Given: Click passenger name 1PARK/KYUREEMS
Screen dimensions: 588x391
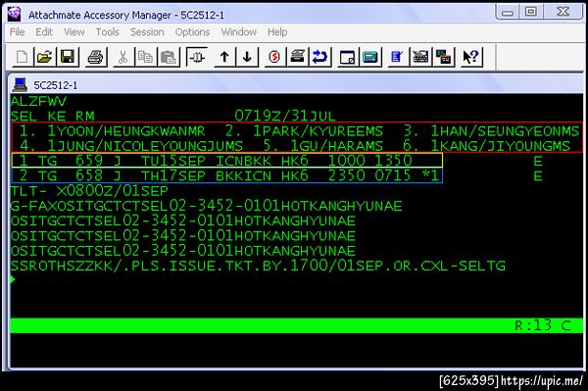Looking at the screenshot, I should click(x=318, y=131).
